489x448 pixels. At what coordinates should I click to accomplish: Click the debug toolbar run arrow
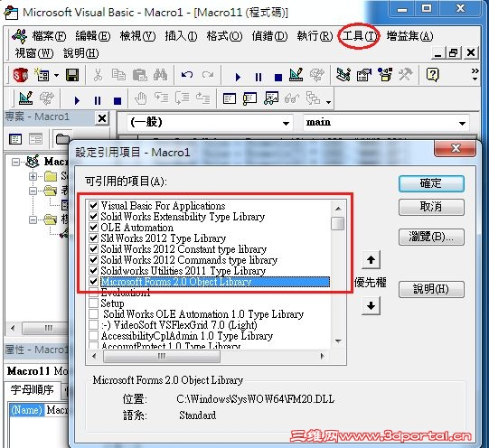(77, 100)
